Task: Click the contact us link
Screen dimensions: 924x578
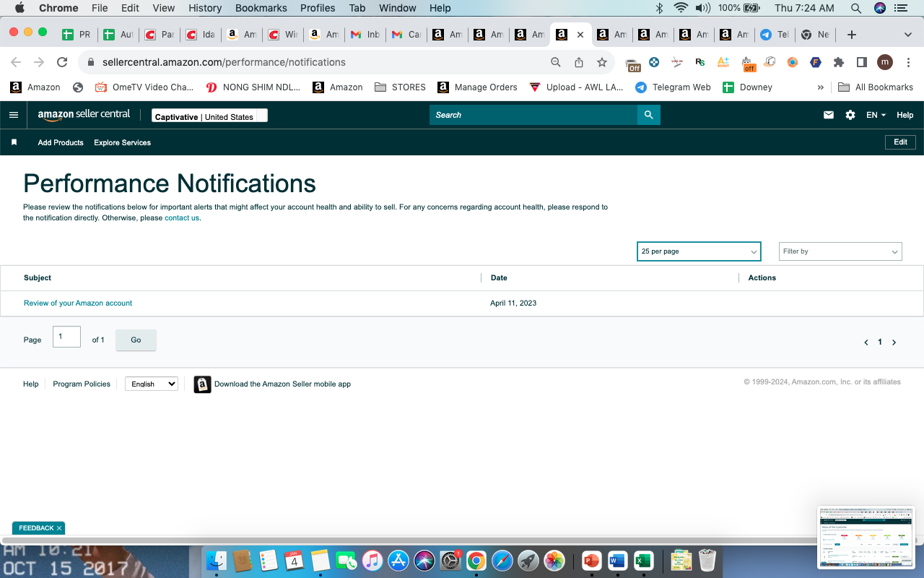Action: (182, 218)
